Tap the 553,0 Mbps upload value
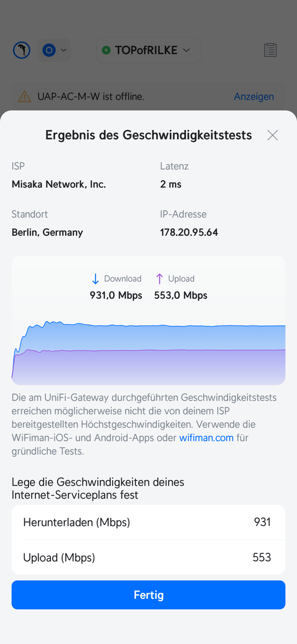 click(180, 295)
